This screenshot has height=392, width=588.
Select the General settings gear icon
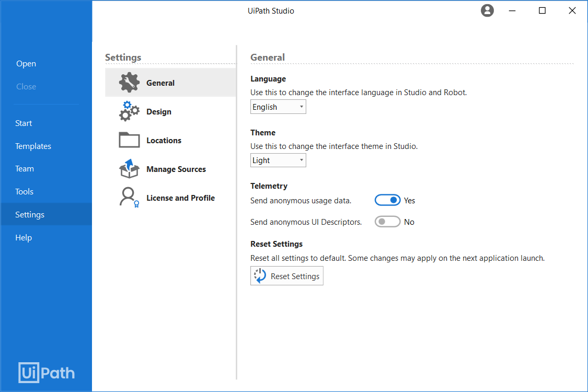(128, 82)
